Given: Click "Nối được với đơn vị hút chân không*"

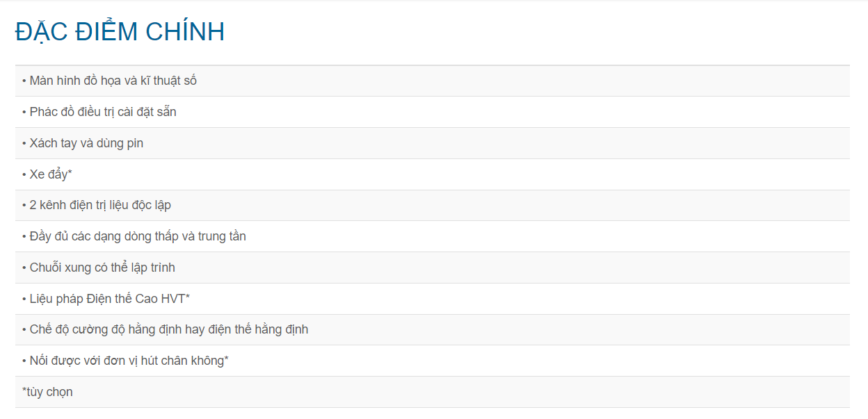Looking at the screenshot, I should 129,361.
